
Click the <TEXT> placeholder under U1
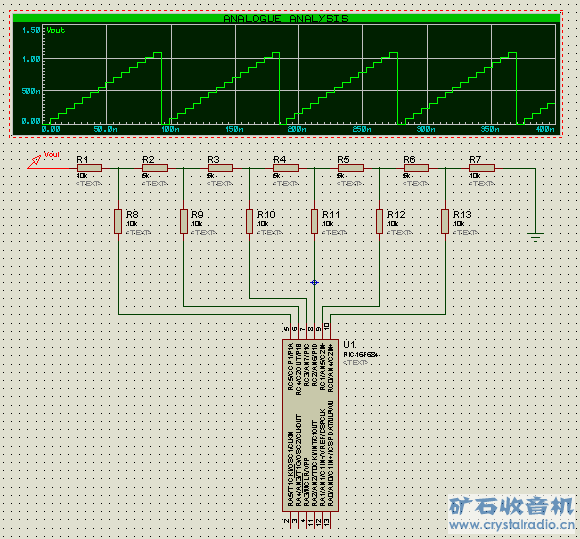pos(356,363)
